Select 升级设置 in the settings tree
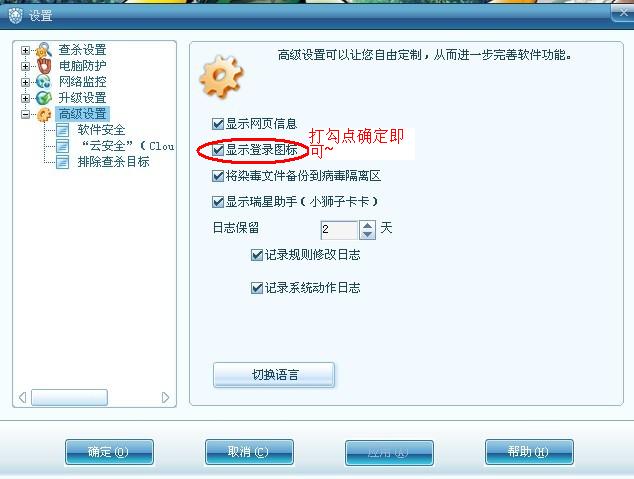The width and height of the screenshot is (634, 479). coord(82,98)
